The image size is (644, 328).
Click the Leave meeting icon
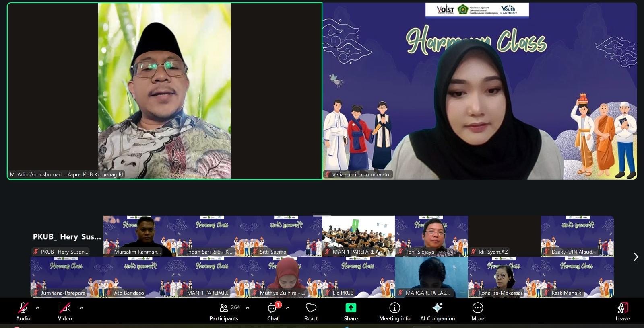(623, 308)
